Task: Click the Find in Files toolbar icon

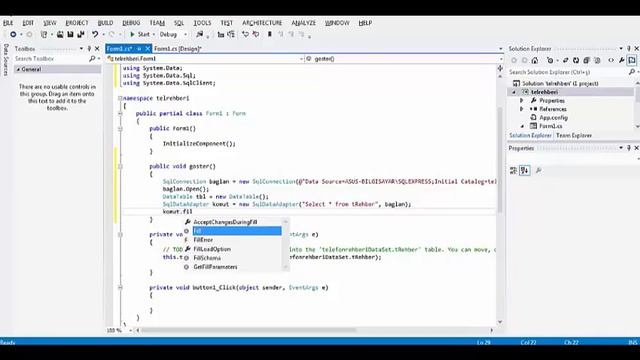Action: tap(200, 35)
